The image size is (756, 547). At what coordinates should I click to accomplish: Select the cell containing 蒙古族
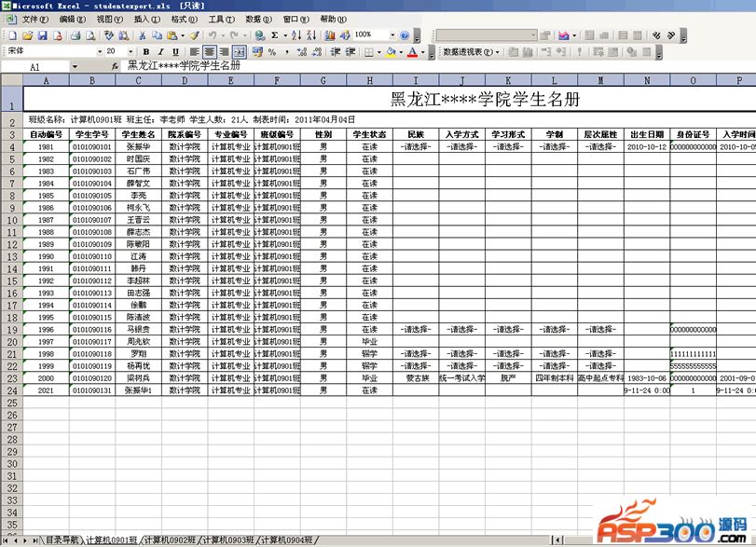(416, 378)
